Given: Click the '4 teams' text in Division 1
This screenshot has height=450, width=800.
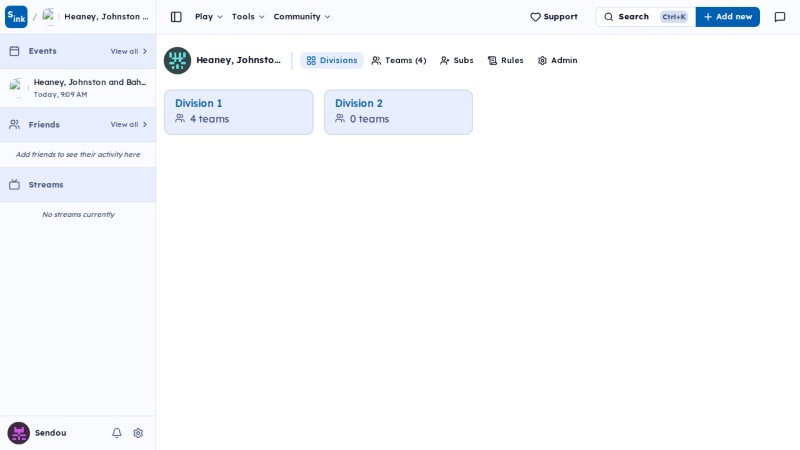Looking at the screenshot, I should 209,119.
